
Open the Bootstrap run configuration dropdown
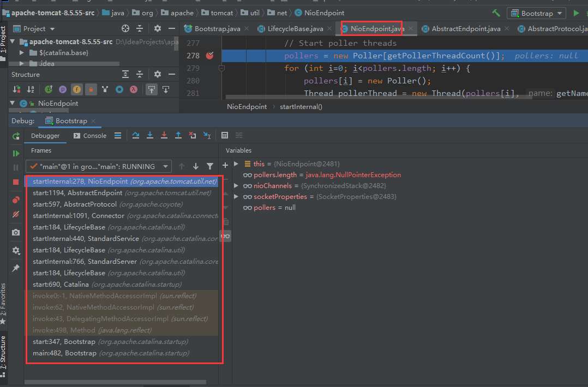(537, 14)
